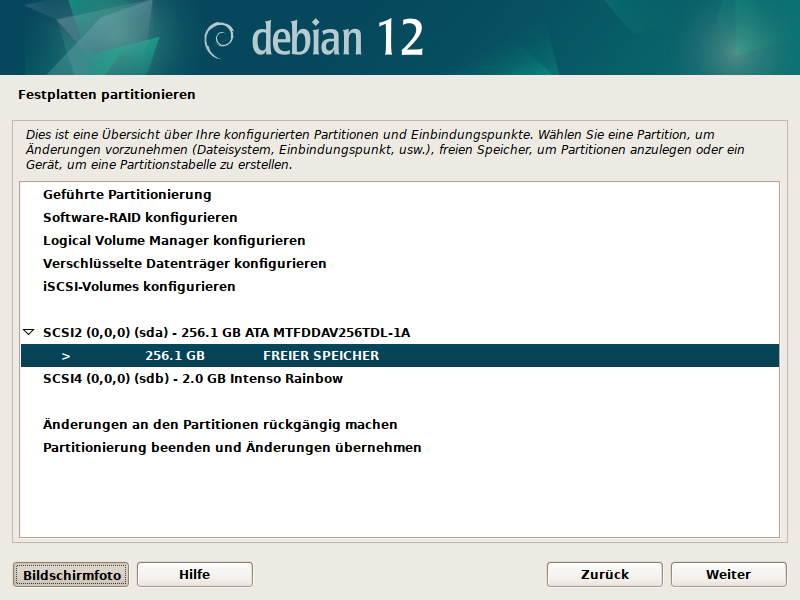The height and width of the screenshot is (600, 800).
Task: Select the FREIER SPEICHER label
Action: pyautogui.click(x=321, y=356)
